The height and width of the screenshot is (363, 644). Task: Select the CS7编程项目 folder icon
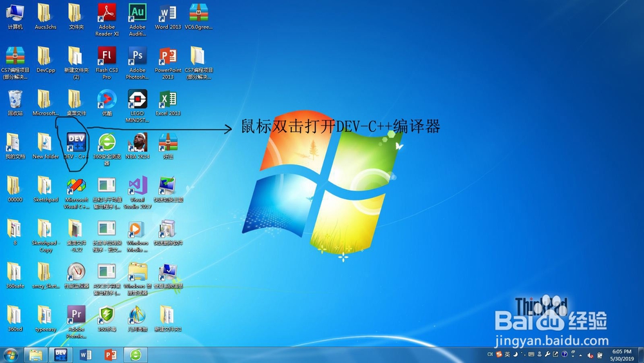(198, 63)
